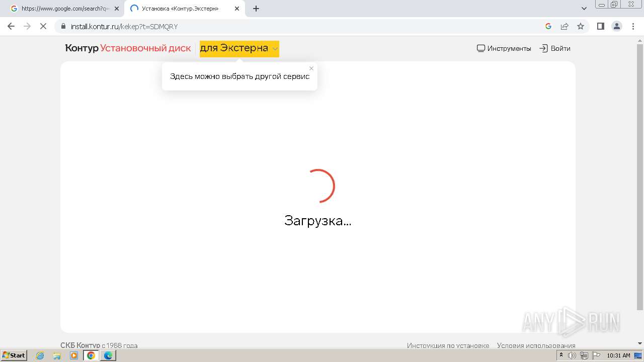Select the Здесь можно выбрать другой сервис text
The width and height of the screenshot is (644, 362).
[x=239, y=76]
